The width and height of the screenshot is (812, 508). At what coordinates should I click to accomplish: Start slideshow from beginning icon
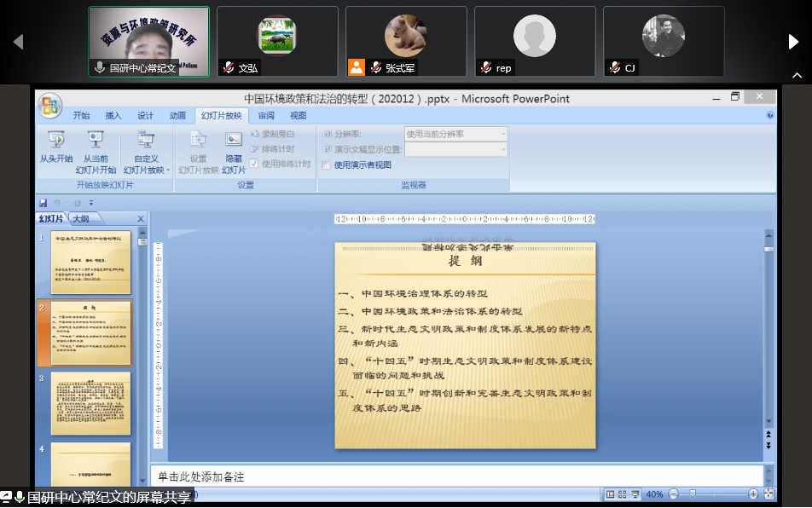(56, 141)
